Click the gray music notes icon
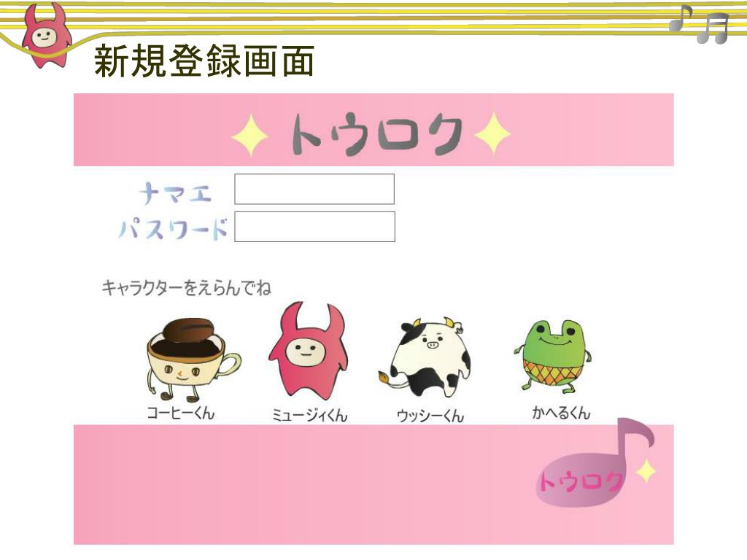747x560 pixels. click(x=698, y=24)
